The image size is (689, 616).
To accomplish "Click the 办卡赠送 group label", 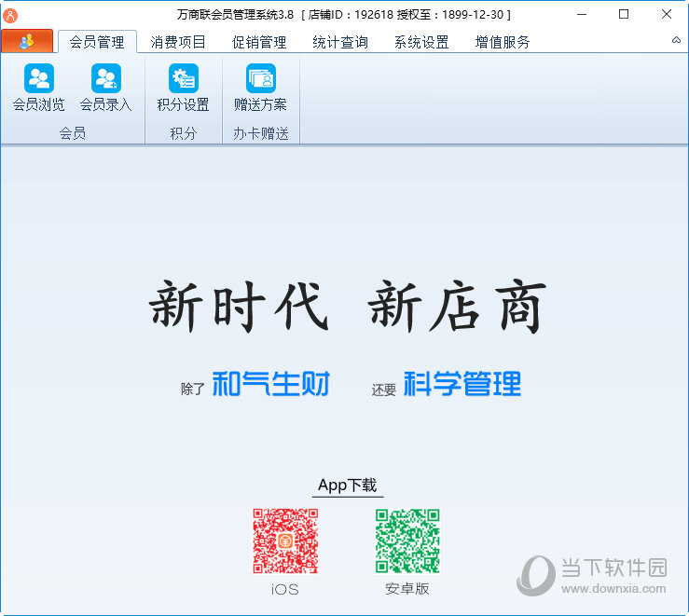I will [x=261, y=133].
